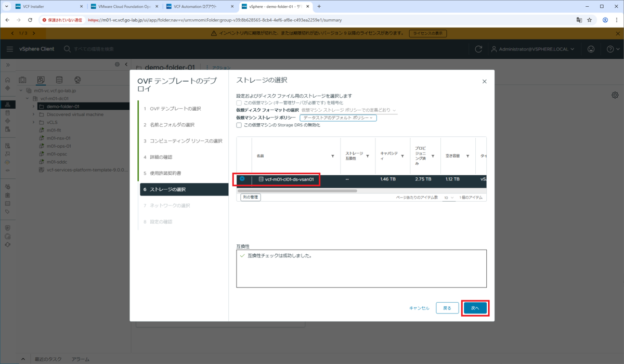Switch to Storage inventory tree view

pos(59,80)
